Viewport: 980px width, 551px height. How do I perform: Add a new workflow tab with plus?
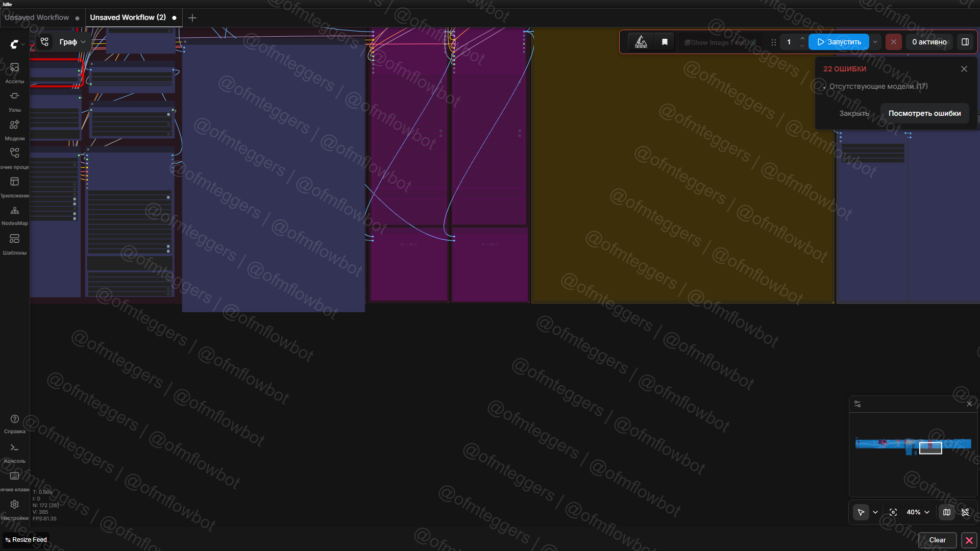point(192,18)
